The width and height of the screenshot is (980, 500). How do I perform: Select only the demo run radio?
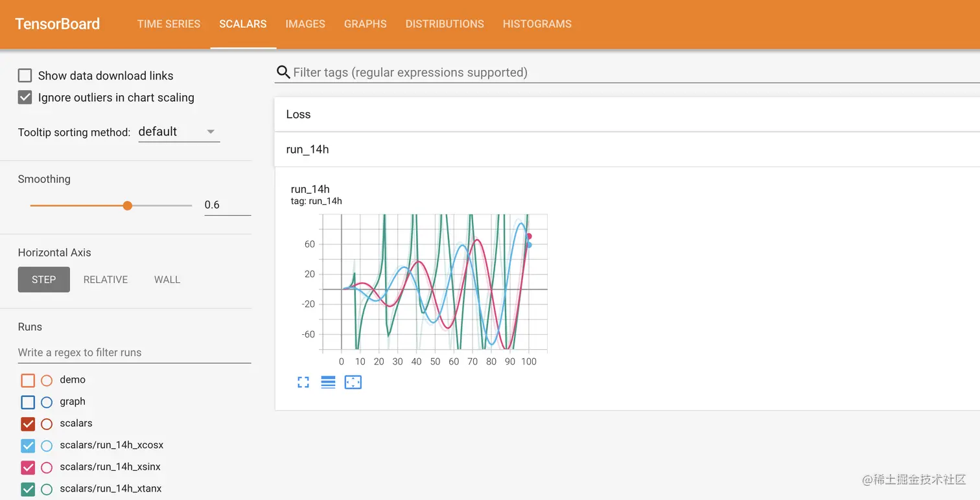[47, 380]
